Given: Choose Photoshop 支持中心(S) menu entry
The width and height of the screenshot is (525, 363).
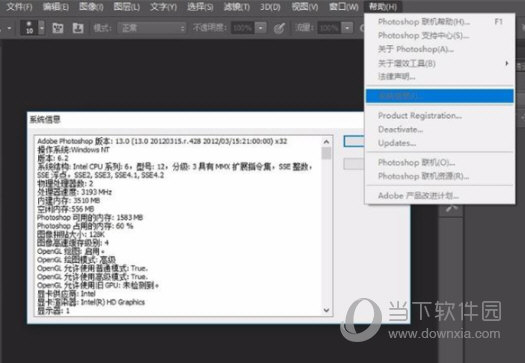Looking at the screenshot, I should point(440,35).
